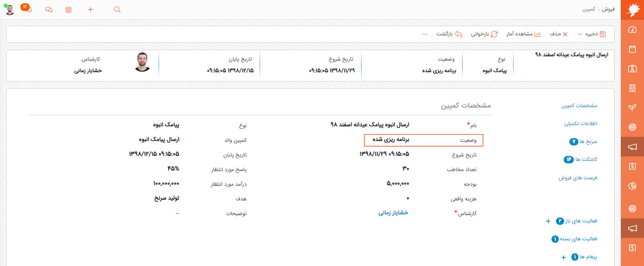Click the بودجه value ۵,۰۰۰,۰۰۰

click(x=398, y=184)
